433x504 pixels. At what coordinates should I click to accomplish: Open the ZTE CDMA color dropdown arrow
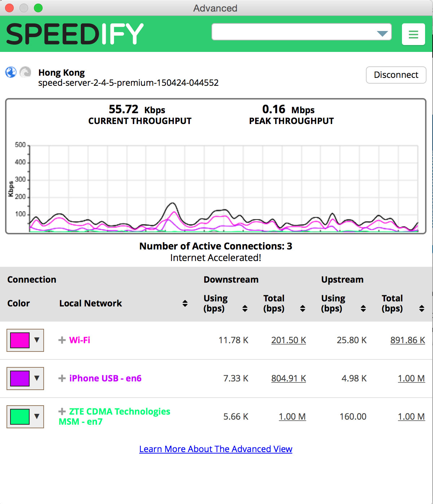pos(37,416)
